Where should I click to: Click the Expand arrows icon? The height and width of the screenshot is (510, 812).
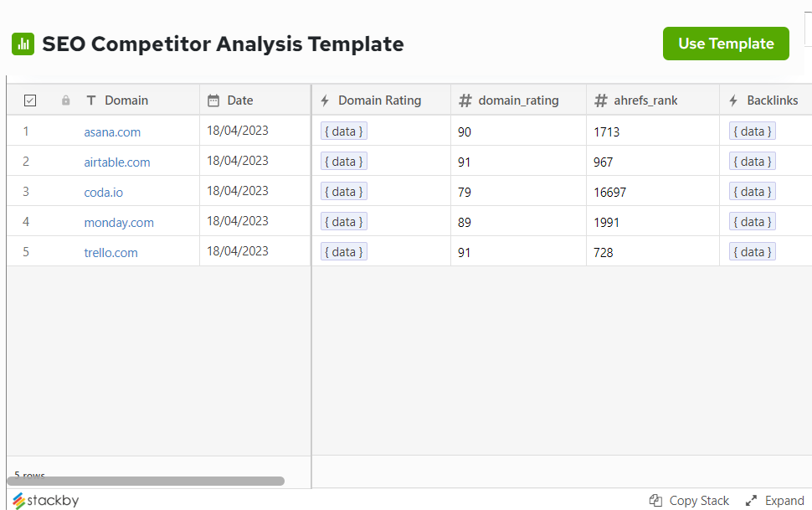click(x=752, y=501)
